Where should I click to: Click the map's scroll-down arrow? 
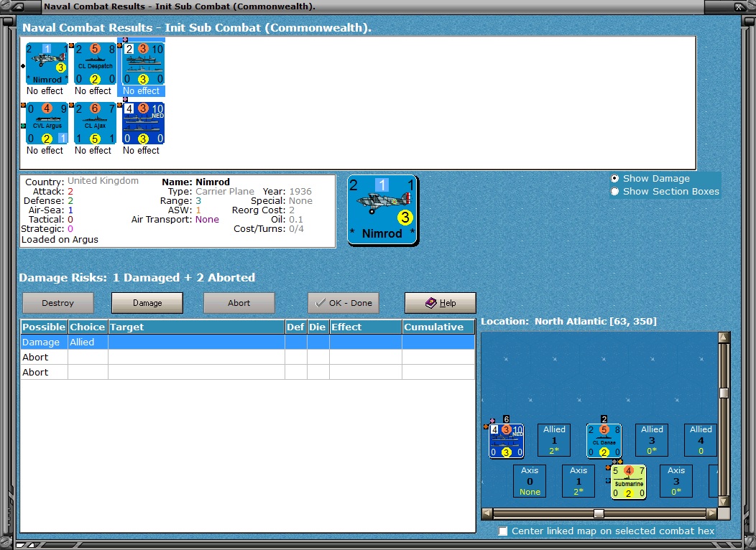724,502
